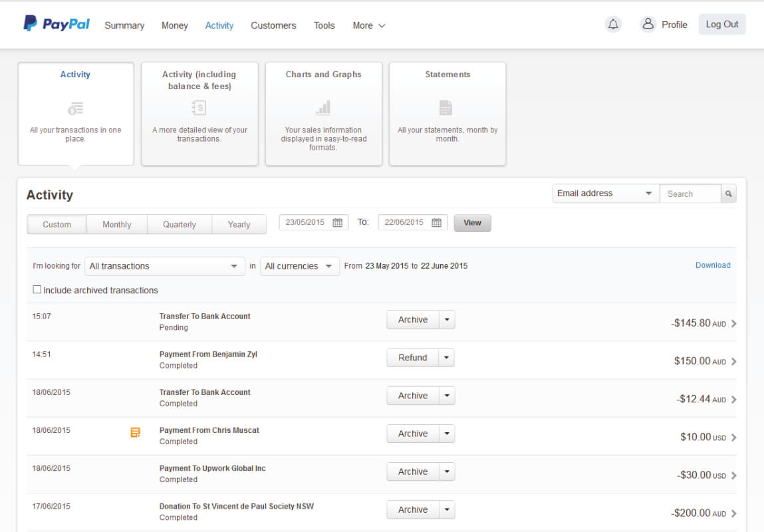The image size is (764, 532).
Task: Click the Log Out button
Action: [x=722, y=25]
